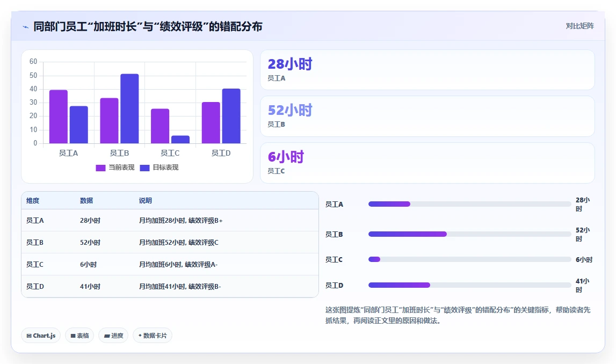Click the card title about 加班时长 and 绩效评级
This screenshot has width=616, height=364.
148,27
